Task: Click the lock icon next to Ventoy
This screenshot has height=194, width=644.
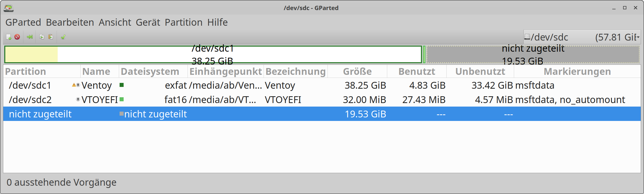Action: 78,85
